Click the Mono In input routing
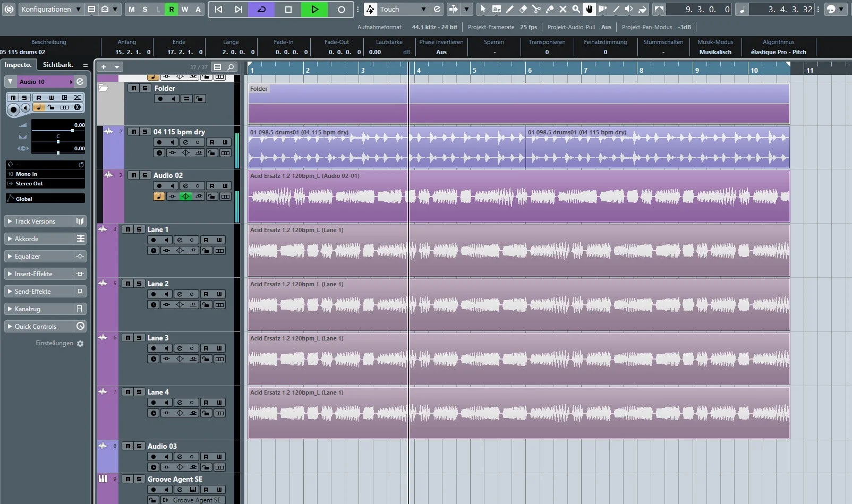Screen dimensions: 852x504 (x=45, y=174)
